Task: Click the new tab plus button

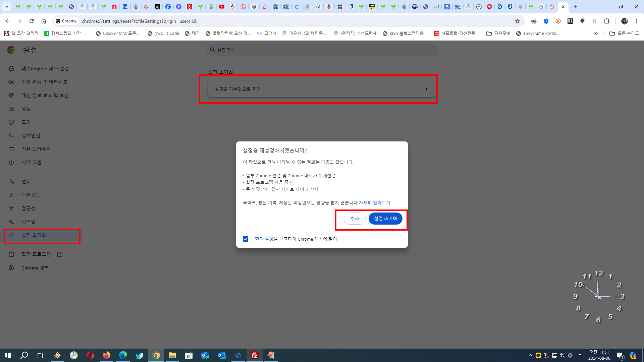Action: (x=575, y=7)
